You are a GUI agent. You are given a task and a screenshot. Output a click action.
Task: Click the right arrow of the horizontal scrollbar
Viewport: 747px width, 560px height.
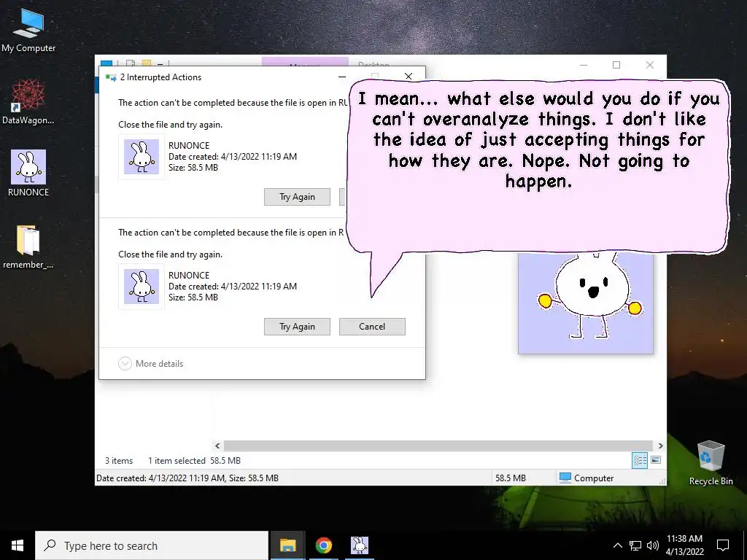click(x=660, y=446)
